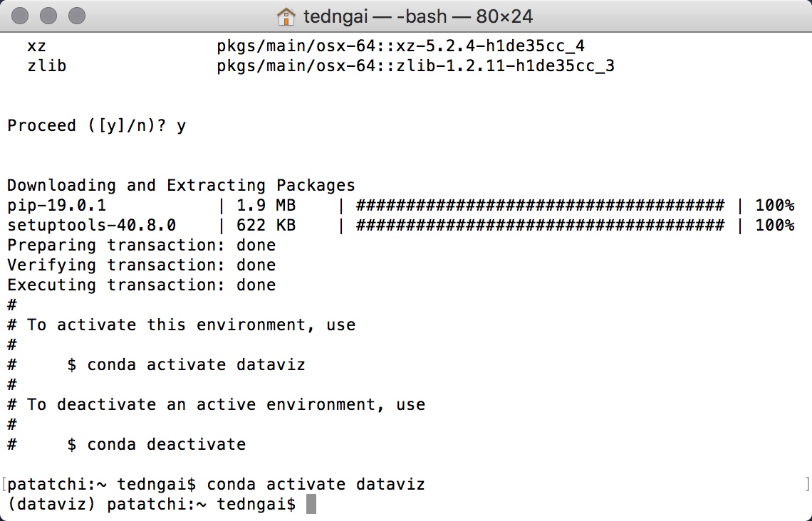The image size is (812, 521).
Task: Click the "zlib" package name
Action: (x=47, y=66)
